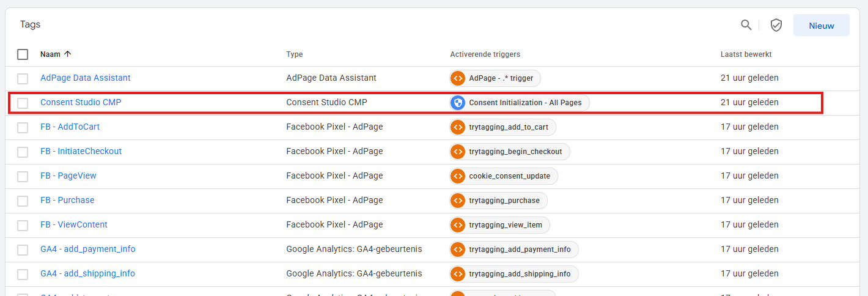This screenshot has width=868, height=296.
Task: Open the trytagging_begin_checkout trigger
Action: click(510, 152)
